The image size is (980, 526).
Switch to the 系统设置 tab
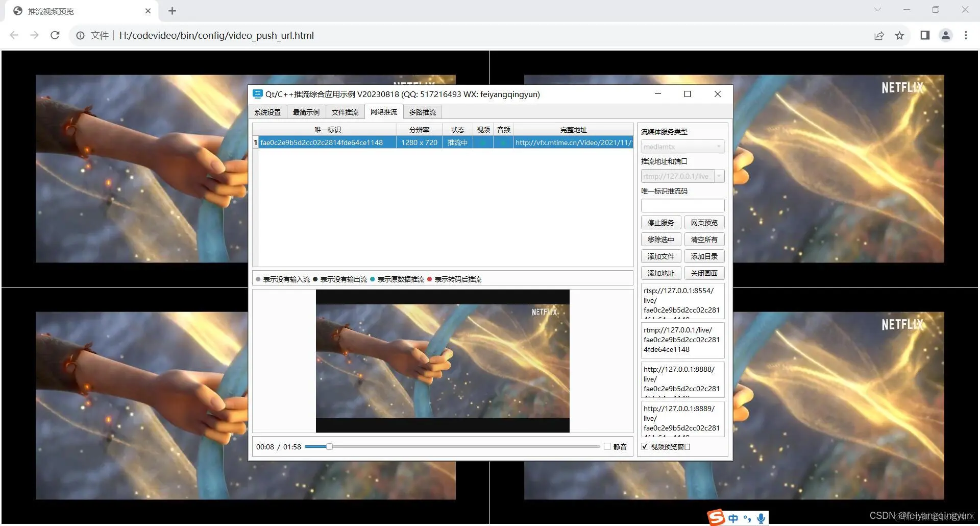267,112
